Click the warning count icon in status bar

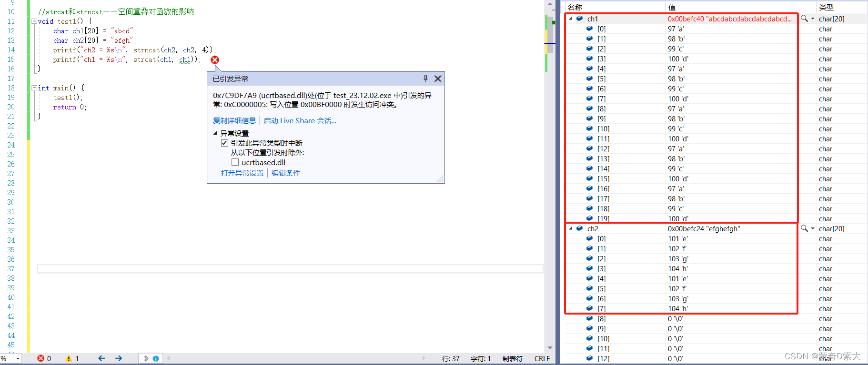[x=69, y=358]
